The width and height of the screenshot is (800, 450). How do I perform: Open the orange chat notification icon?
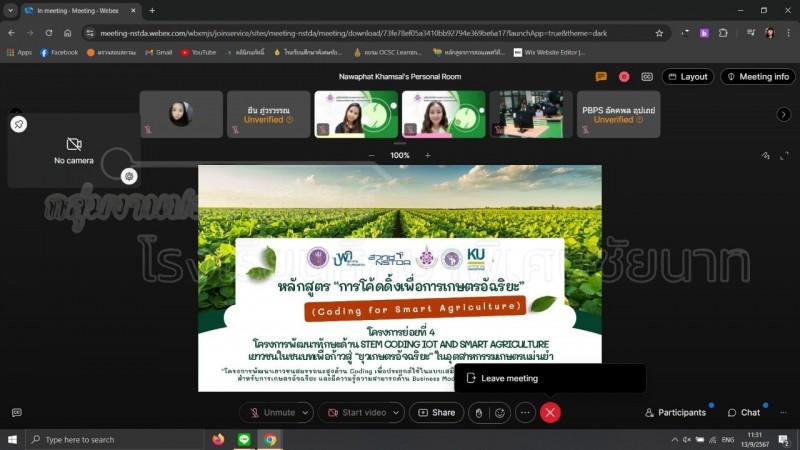click(601, 77)
